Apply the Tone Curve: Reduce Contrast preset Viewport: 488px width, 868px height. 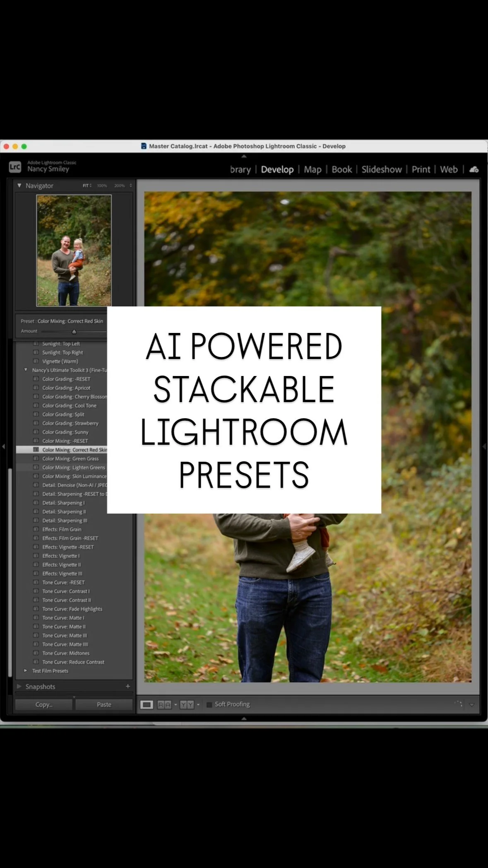(73, 662)
